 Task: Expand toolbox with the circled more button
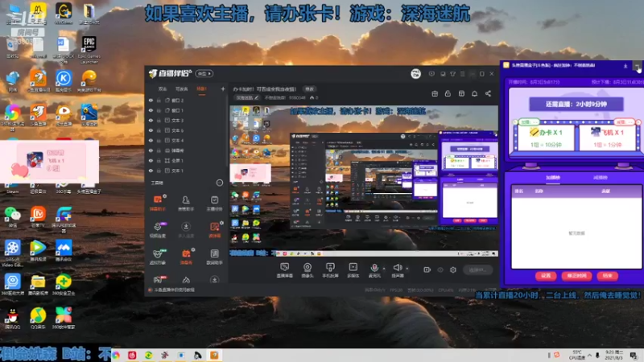coord(220,183)
